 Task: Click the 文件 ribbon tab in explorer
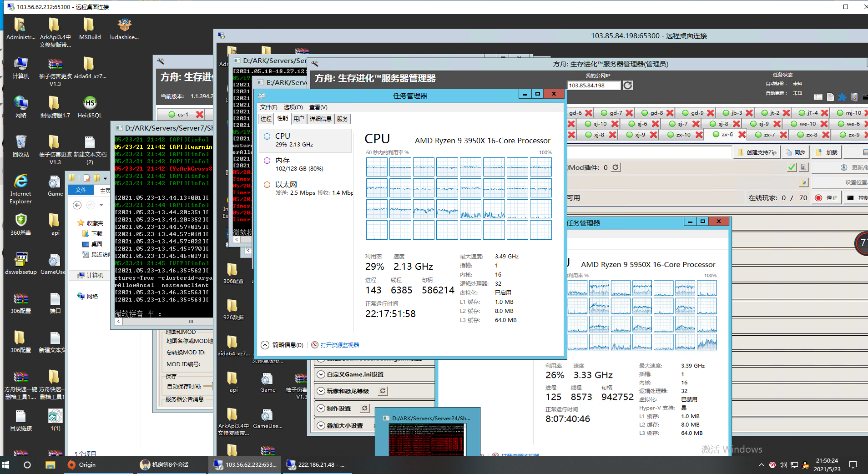point(81,190)
